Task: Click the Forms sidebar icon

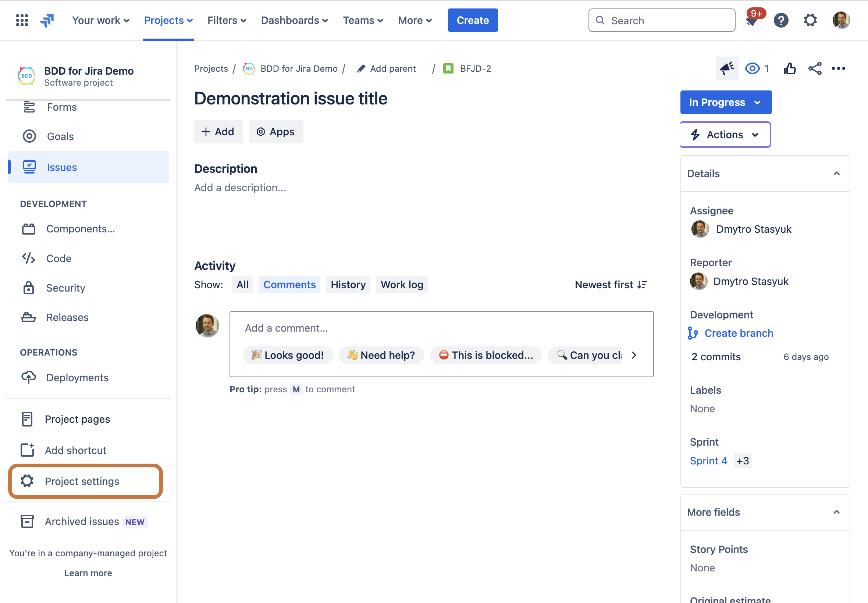Action: click(x=29, y=107)
